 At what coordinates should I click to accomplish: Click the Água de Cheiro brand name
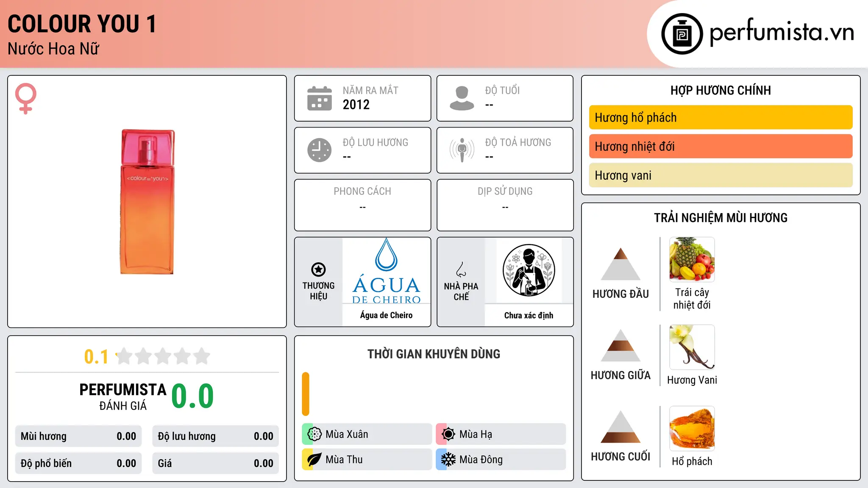pyautogui.click(x=386, y=315)
